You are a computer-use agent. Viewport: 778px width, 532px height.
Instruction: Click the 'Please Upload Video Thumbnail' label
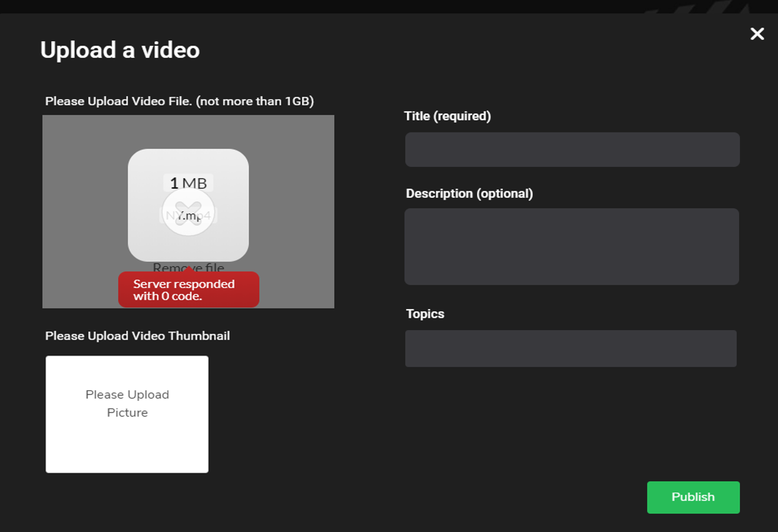(x=137, y=336)
